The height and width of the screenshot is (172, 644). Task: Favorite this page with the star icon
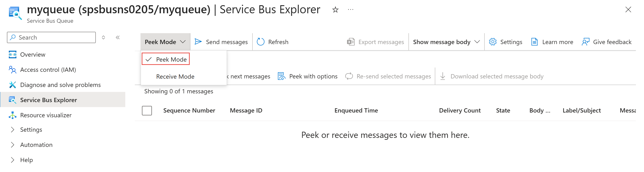(x=335, y=10)
